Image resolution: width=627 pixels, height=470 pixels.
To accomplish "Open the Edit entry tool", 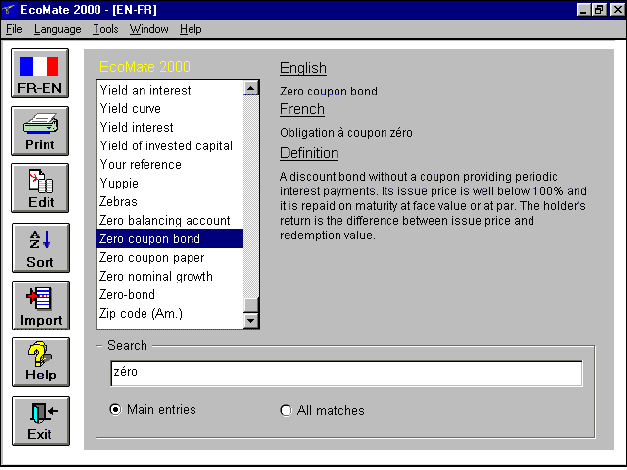I will click(40, 188).
